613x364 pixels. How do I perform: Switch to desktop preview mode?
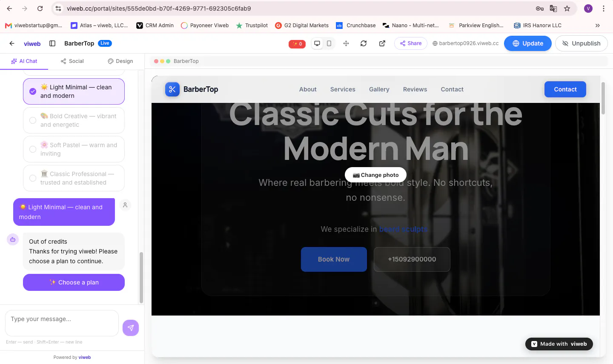coord(317,43)
